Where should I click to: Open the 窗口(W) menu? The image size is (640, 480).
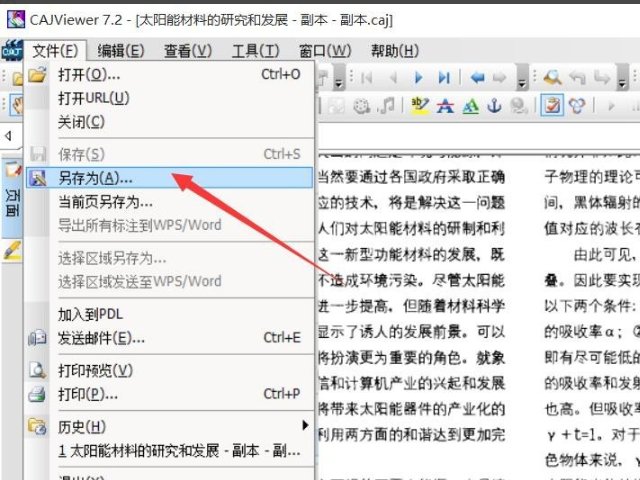[325, 51]
